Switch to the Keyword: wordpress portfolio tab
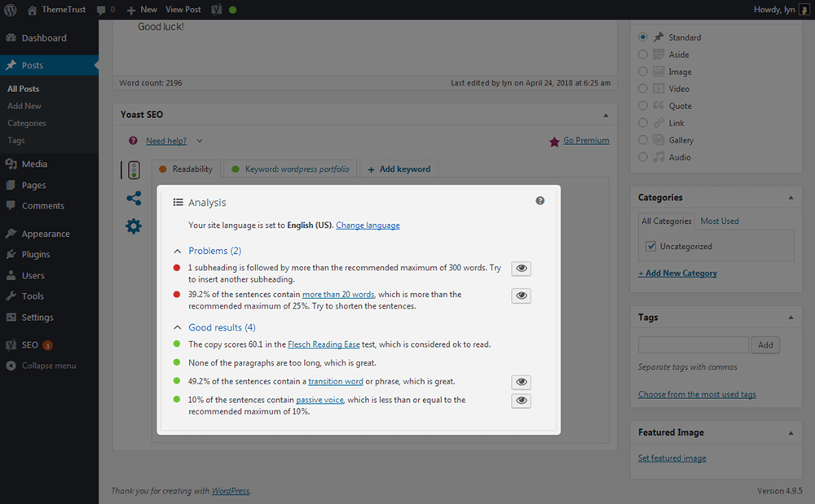Screen dimensions: 815x504 click(x=290, y=169)
